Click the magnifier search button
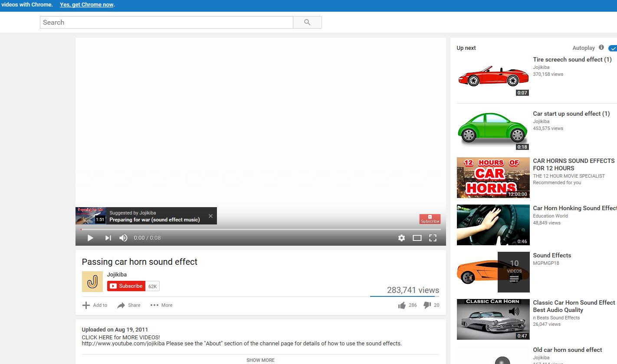The image size is (617, 364). click(x=307, y=23)
